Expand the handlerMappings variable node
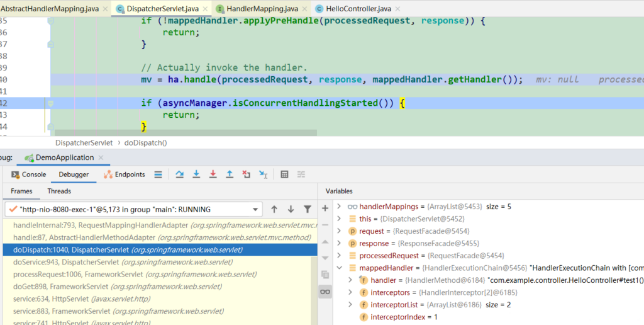This screenshot has height=325, width=644. (x=339, y=207)
